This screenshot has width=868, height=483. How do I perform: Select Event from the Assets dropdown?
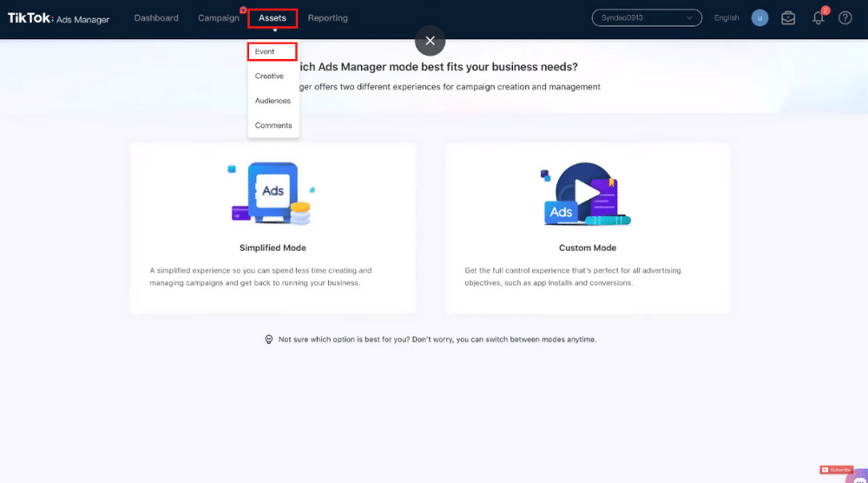pos(272,51)
